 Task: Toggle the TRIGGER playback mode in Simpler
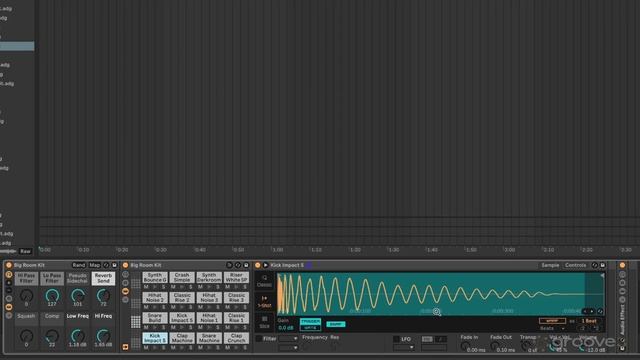pos(310,322)
